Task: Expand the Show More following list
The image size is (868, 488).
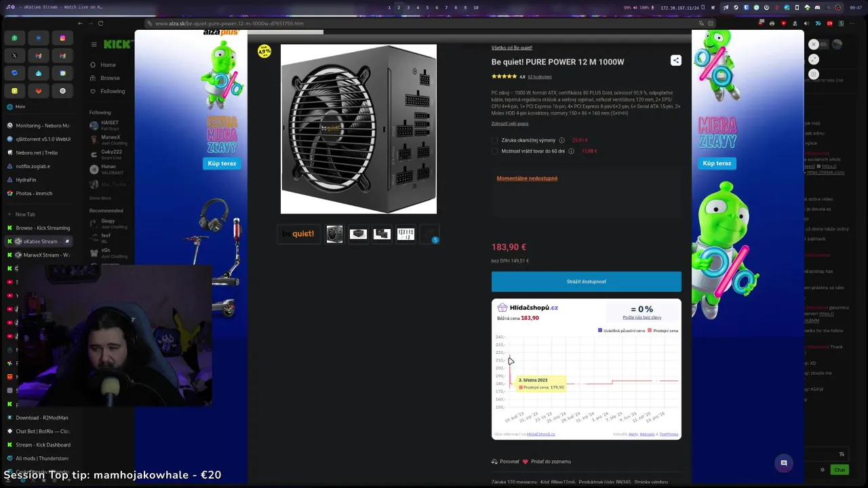Action: [100, 198]
